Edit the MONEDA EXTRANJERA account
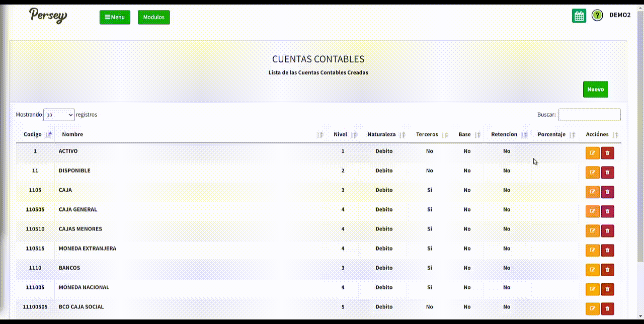The image size is (644, 324). pyautogui.click(x=592, y=251)
